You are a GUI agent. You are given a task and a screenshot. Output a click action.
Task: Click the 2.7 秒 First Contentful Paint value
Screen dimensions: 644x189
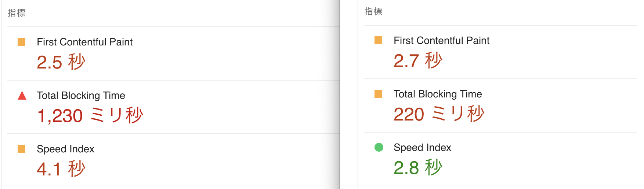pos(418,60)
